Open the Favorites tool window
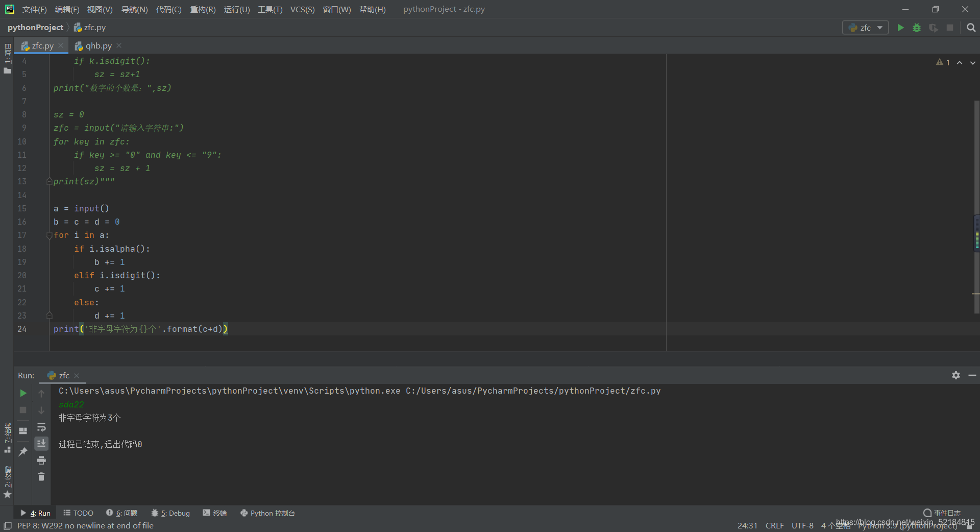The height and width of the screenshot is (532, 980). tap(7, 482)
